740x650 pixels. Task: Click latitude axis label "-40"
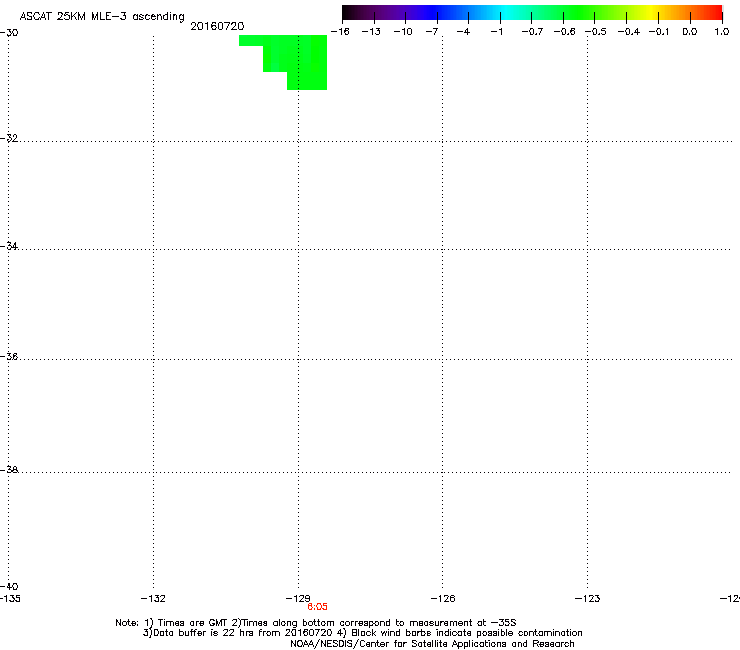pos(9,587)
